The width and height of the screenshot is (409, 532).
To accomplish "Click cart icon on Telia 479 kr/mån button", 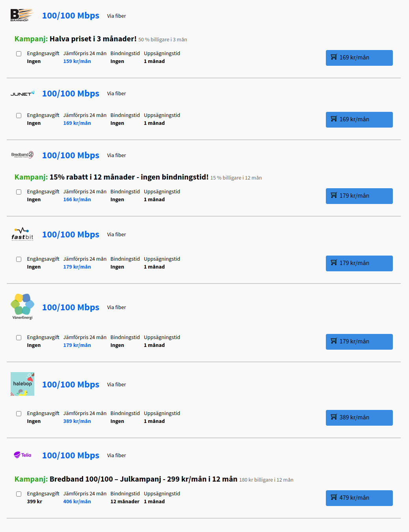I will click(x=334, y=497).
